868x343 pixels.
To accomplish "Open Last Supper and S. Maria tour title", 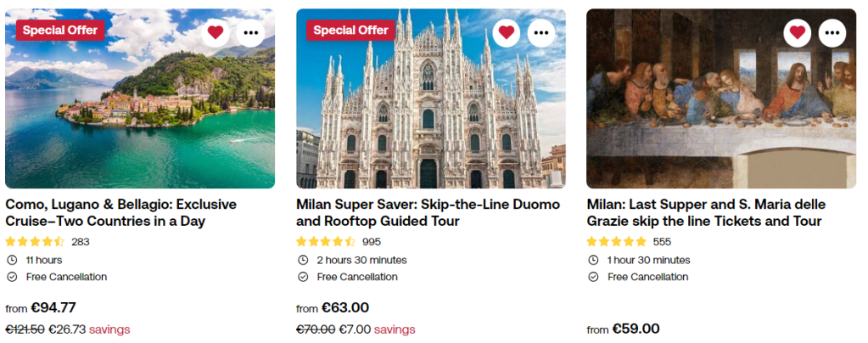I will pyautogui.click(x=705, y=213).
